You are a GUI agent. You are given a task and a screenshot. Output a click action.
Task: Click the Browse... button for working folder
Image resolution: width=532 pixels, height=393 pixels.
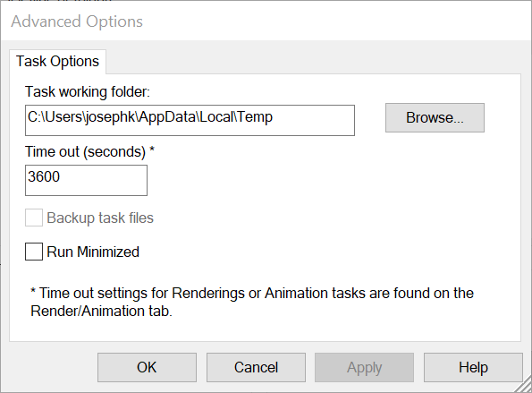[435, 117]
